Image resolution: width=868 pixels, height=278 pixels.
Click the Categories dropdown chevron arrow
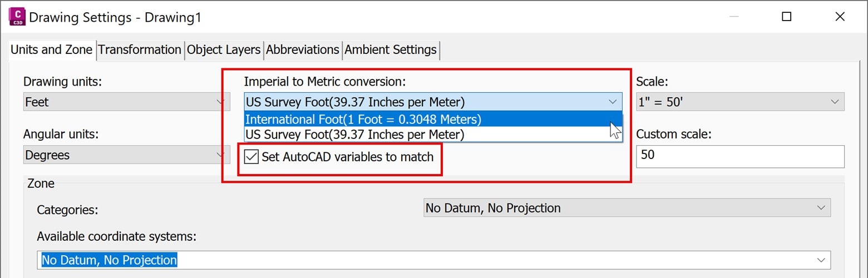tap(821, 208)
